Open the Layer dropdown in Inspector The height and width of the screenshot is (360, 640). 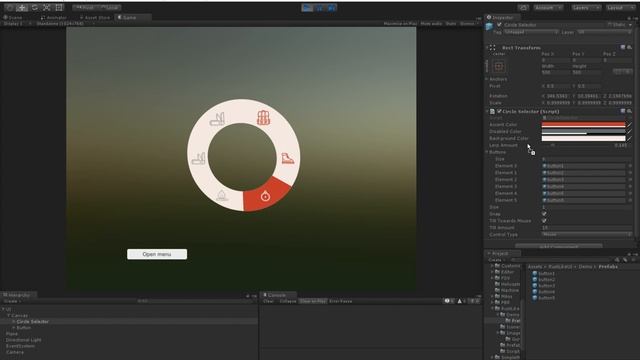click(x=605, y=32)
